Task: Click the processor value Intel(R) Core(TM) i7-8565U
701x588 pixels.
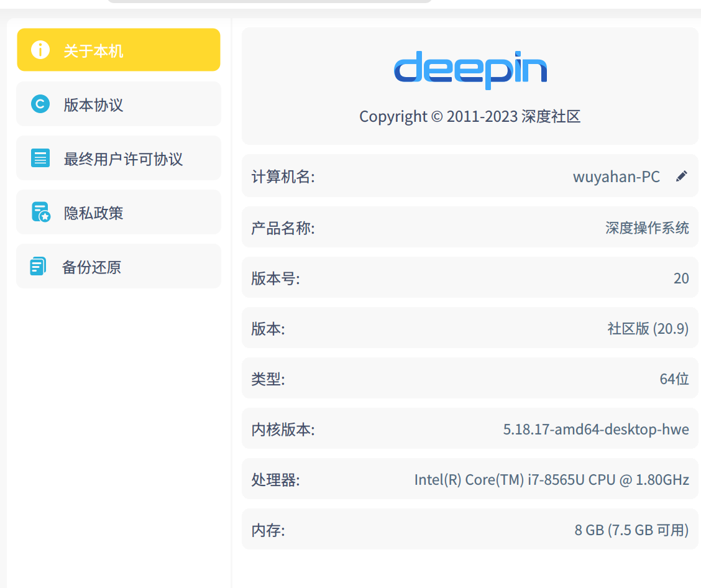Action: click(552, 480)
